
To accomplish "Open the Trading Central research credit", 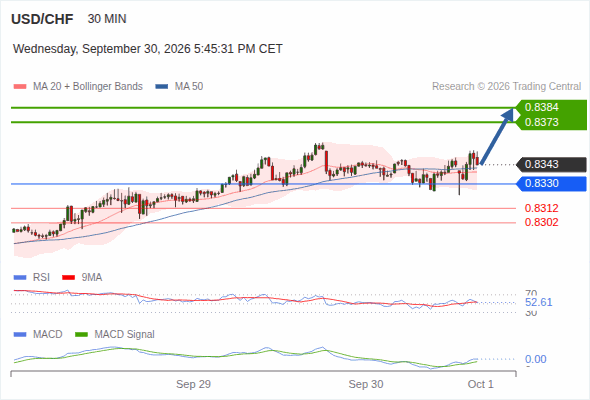I will (x=506, y=87).
